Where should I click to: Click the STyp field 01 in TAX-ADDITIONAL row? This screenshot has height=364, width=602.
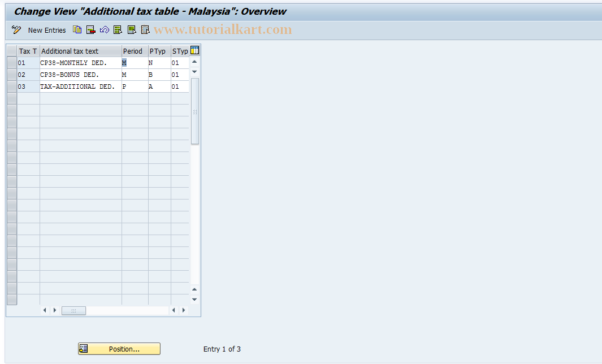coord(180,87)
